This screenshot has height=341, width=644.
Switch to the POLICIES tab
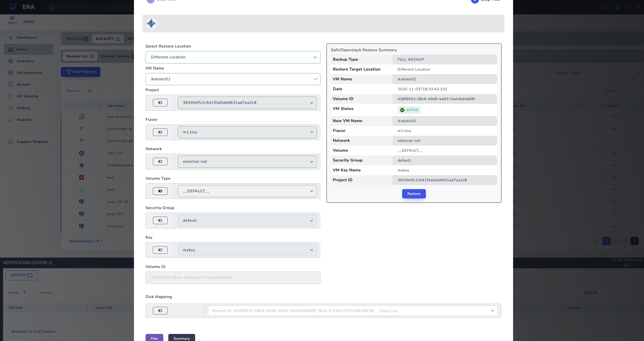77,39
